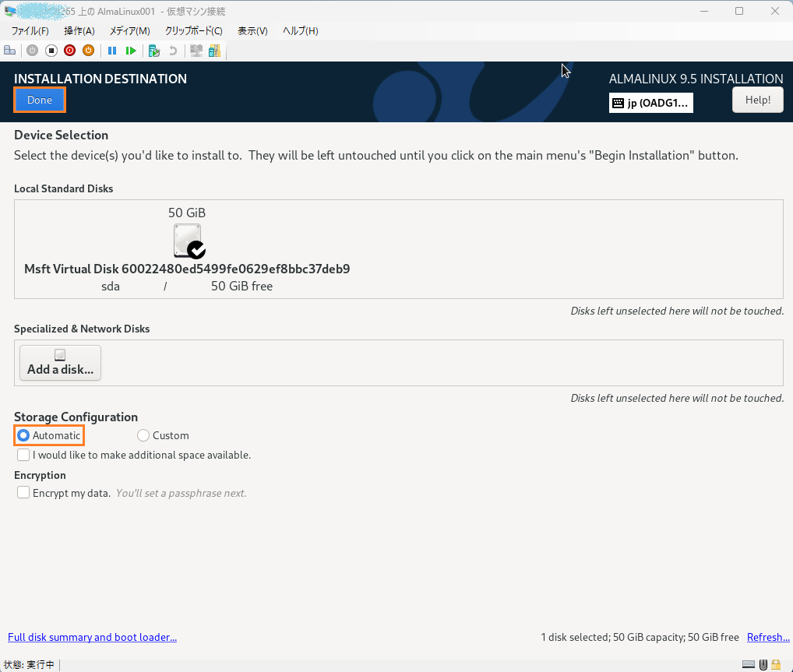Image resolution: width=793 pixels, height=672 pixels.
Task: Click the 'Encryption' heading
Action: pyautogui.click(x=40, y=475)
